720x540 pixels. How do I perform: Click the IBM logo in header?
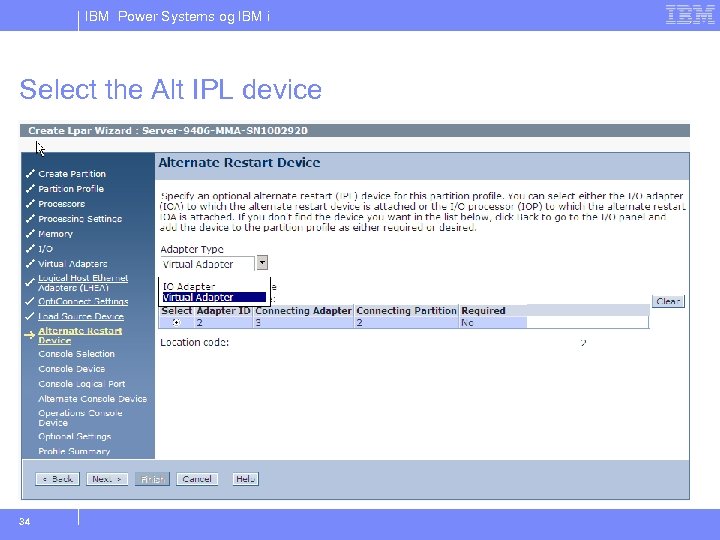tap(689, 15)
